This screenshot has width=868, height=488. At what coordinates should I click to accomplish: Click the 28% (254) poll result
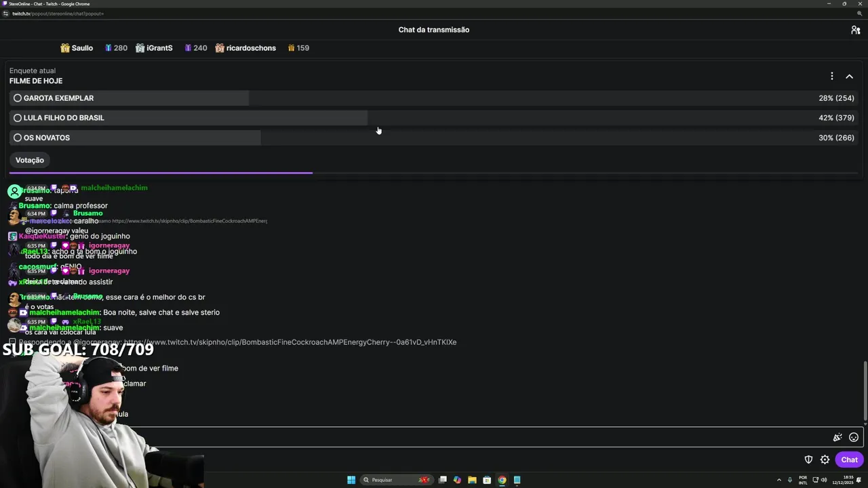point(836,98)
